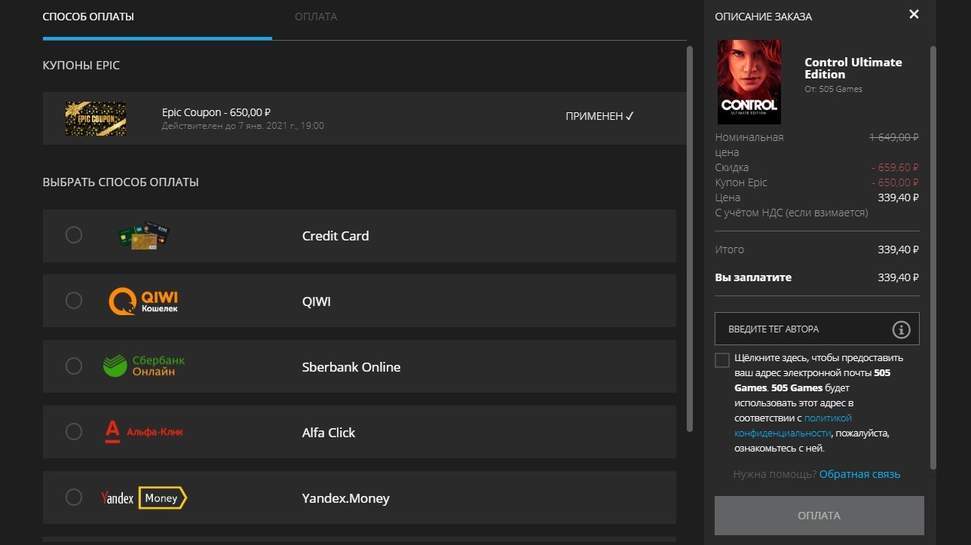Select the Alfa Click radio button
The height and width of the screenshot is (545, 971).
click(x=74, y=432)
